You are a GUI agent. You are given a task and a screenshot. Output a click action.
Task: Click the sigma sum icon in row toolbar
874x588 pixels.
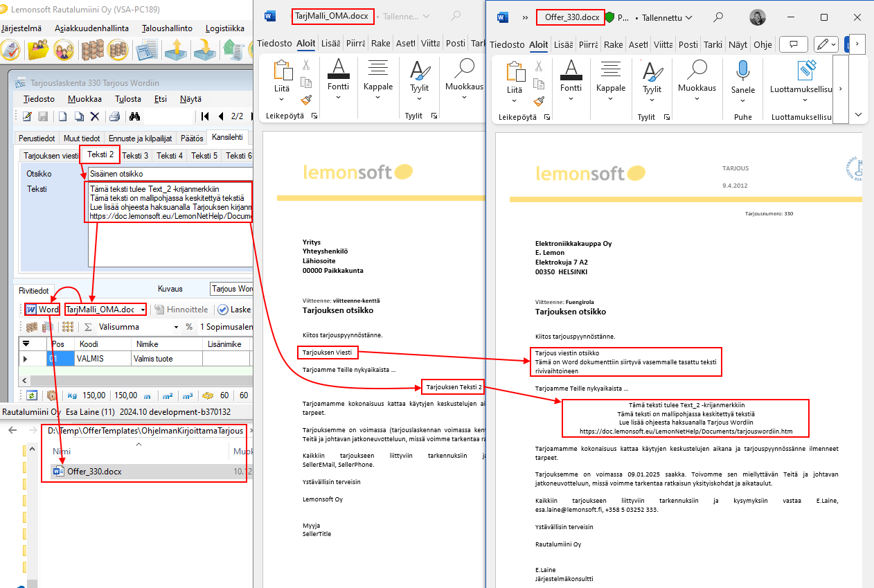[x=87, y=327]
